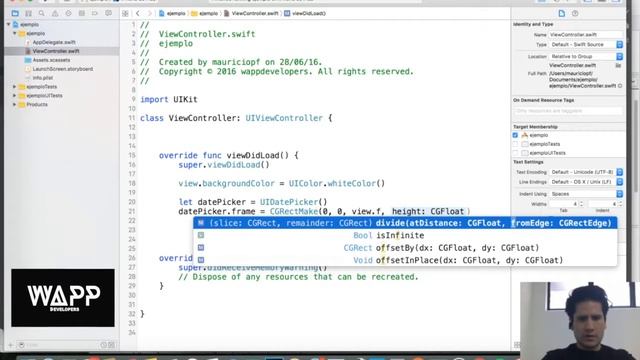Image resolution: width=640 pixels, height=360 pixels.
Task: Open Location dropdown (Relative to Group)
Action: [x=586, y=56]
